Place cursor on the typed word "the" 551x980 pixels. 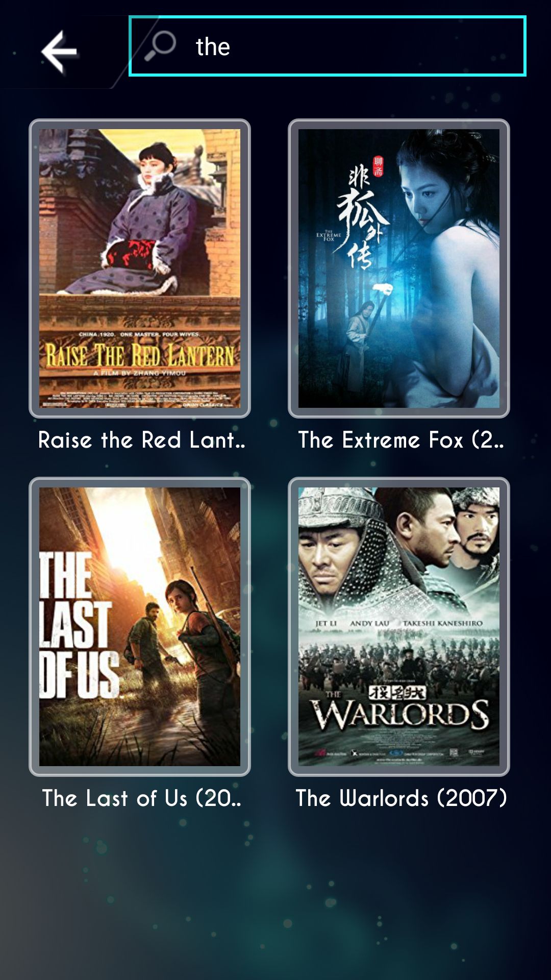[213, 47]
